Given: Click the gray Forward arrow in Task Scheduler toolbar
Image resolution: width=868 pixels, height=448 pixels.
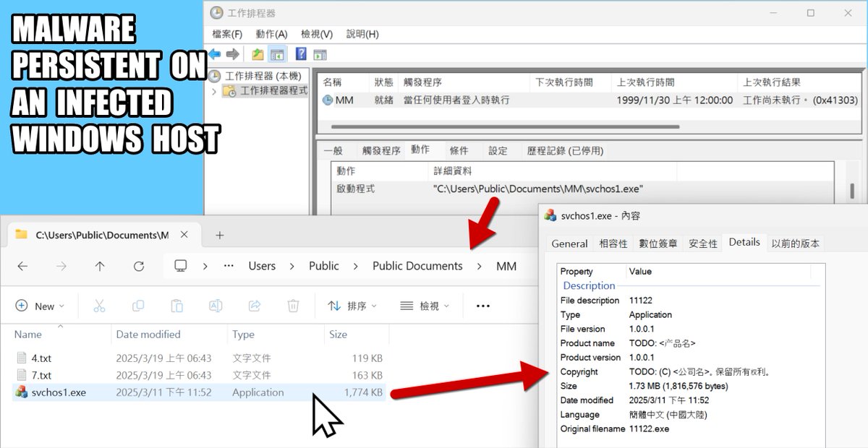Looking at the screenshot, I should click(232, 54).
